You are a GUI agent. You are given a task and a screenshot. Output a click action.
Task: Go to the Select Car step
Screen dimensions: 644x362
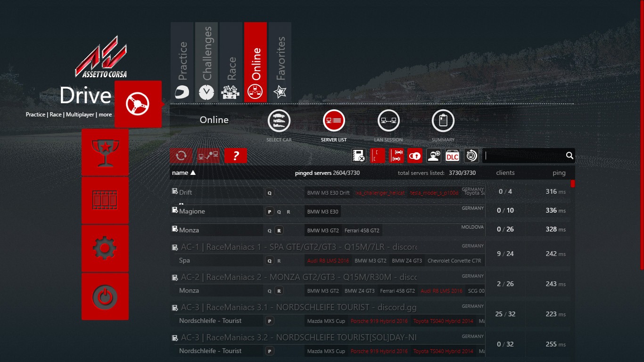pyautogui.click(x=279, y=121)
